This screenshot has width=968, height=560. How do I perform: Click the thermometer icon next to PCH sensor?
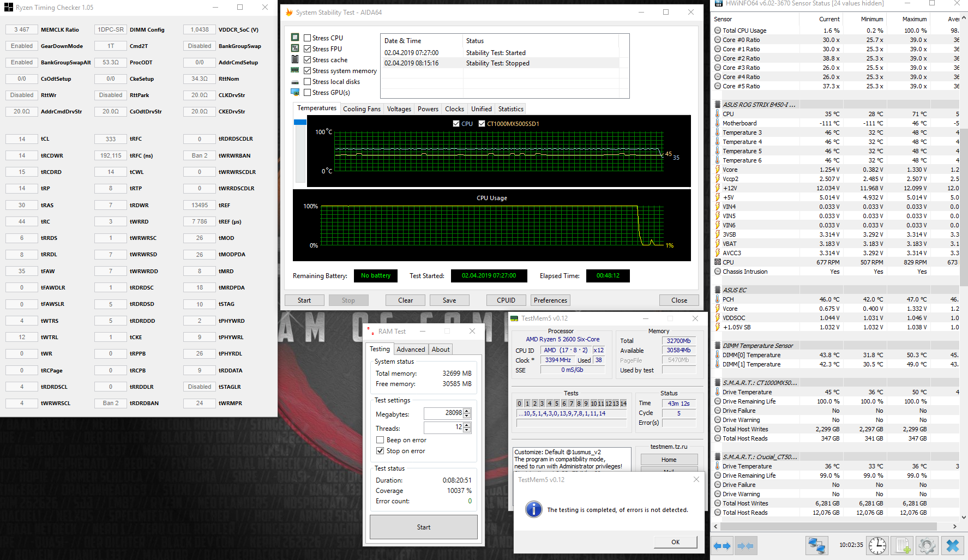[718, 299]
